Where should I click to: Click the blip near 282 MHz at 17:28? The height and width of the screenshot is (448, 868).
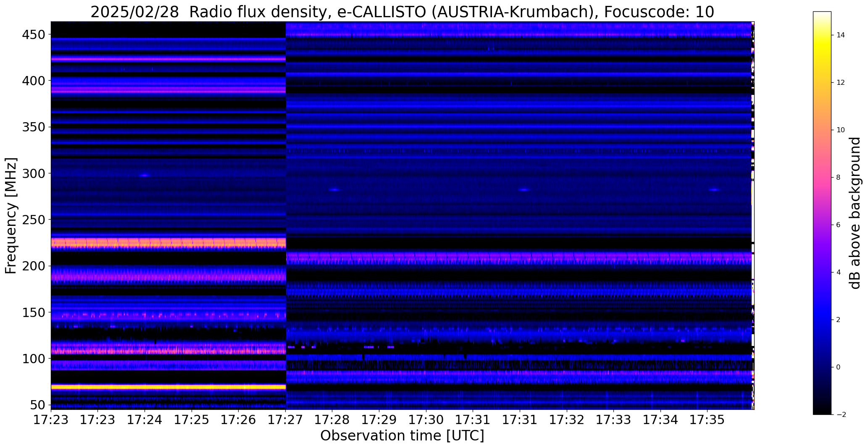[334, 190]
